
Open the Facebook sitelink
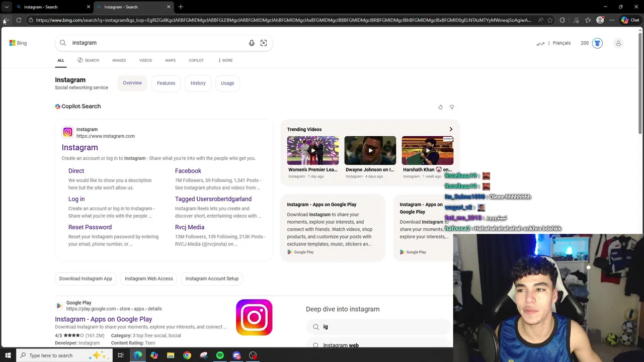coord(188,171)
